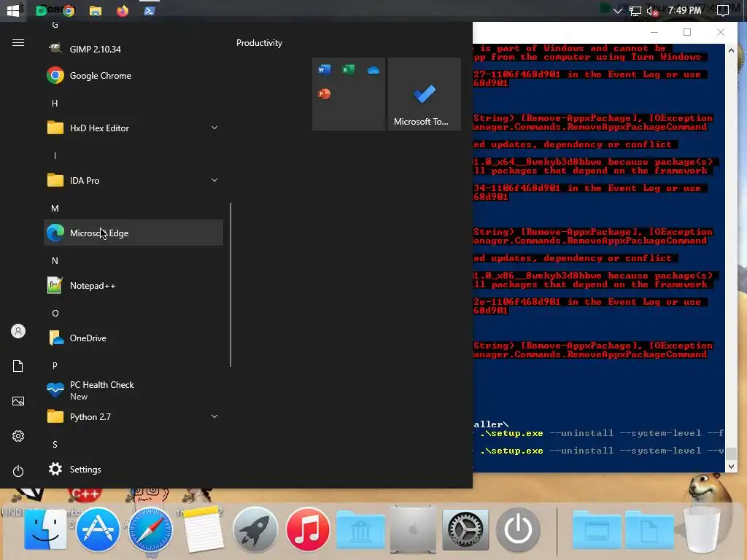
Task: Open the Action Center notifications icon
Action: [x=723, y=10]
